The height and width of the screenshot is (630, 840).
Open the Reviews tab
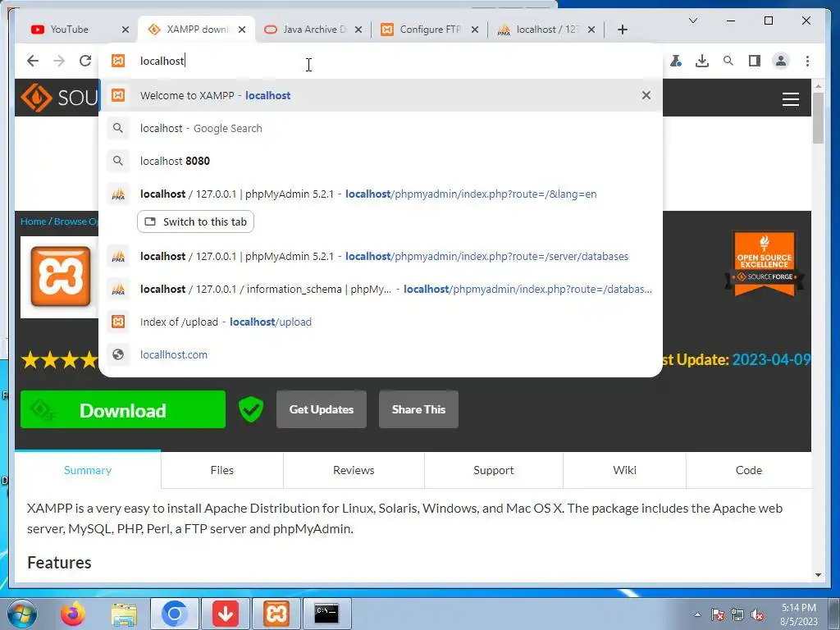[354, 470]
